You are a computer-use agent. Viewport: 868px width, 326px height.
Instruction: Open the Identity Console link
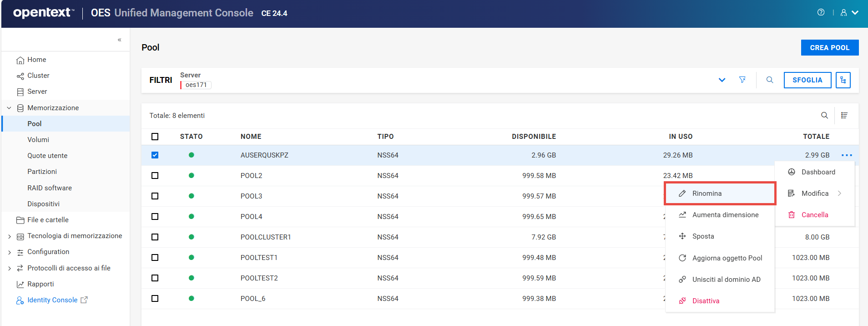tap(52, 300)
